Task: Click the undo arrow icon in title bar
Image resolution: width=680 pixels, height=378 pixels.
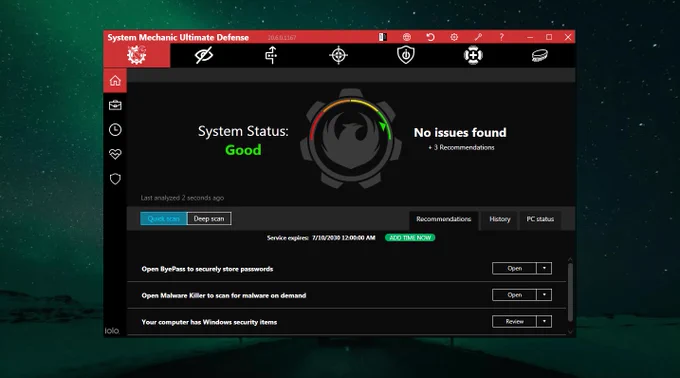Action: 430,37
